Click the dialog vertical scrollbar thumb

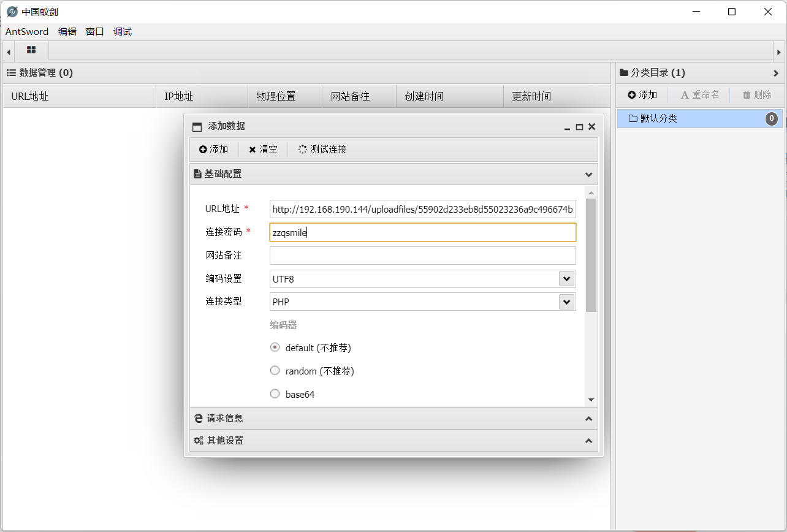pyautogui.click(x=591, y=255)
